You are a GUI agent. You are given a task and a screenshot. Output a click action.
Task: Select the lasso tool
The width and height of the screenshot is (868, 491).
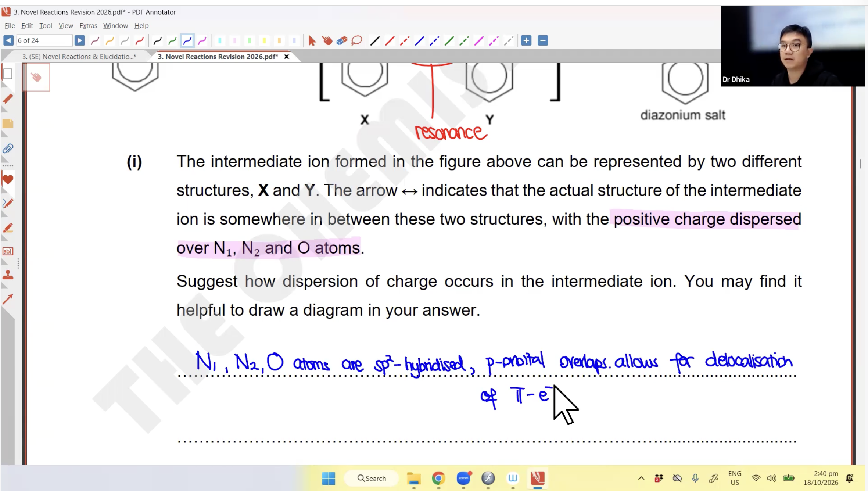click(356, 40)
